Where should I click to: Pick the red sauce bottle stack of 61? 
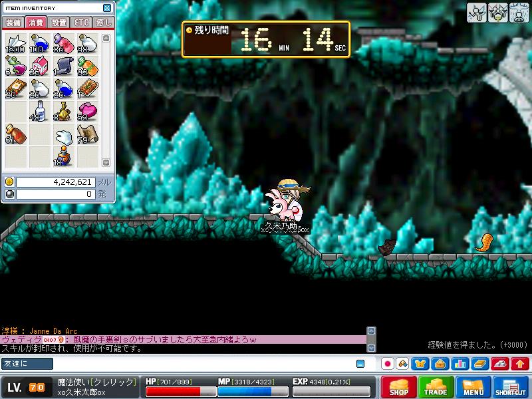15,134
